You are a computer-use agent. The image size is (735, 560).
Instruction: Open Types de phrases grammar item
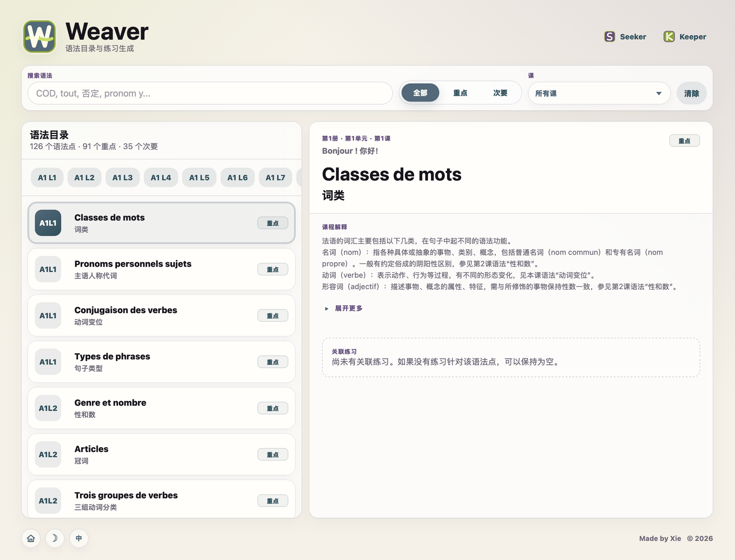point(161,362)
